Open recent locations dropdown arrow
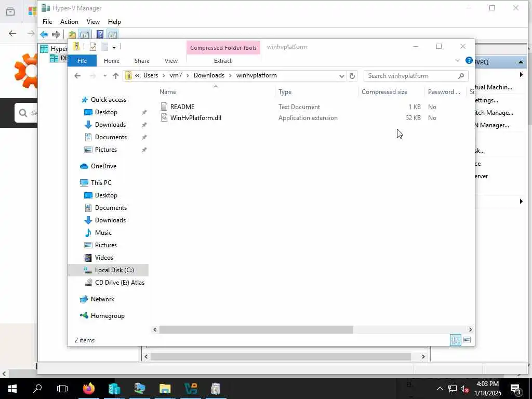Viewport: 532px width, 399px height. (x=105, y=76)
